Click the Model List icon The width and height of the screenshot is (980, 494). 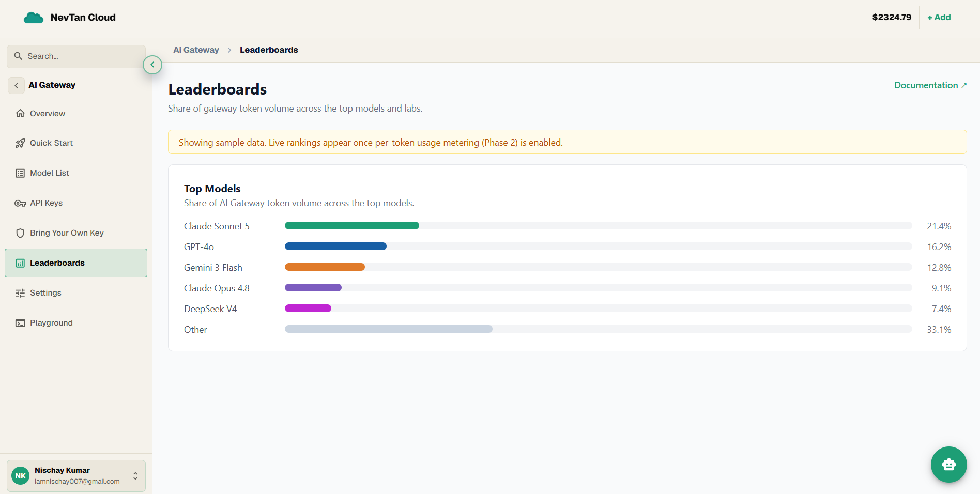tap(20, 173)
